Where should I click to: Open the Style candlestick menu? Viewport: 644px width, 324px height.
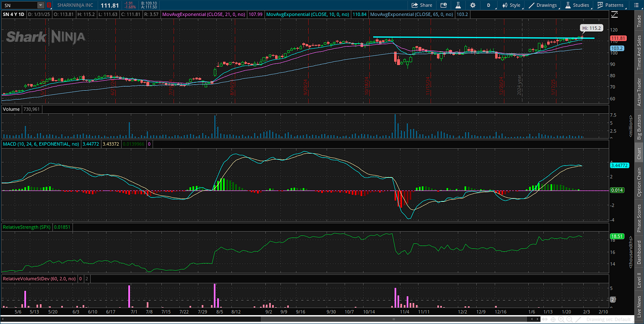511,5
